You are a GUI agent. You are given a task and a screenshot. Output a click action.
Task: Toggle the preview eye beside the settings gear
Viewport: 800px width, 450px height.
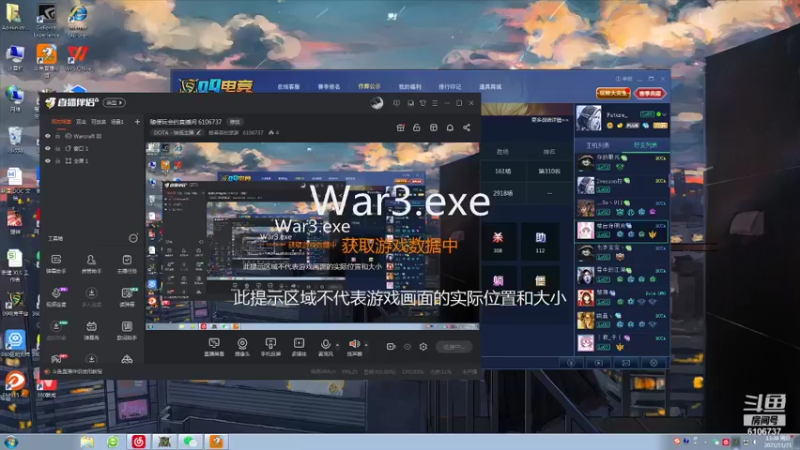coord(407,346)
